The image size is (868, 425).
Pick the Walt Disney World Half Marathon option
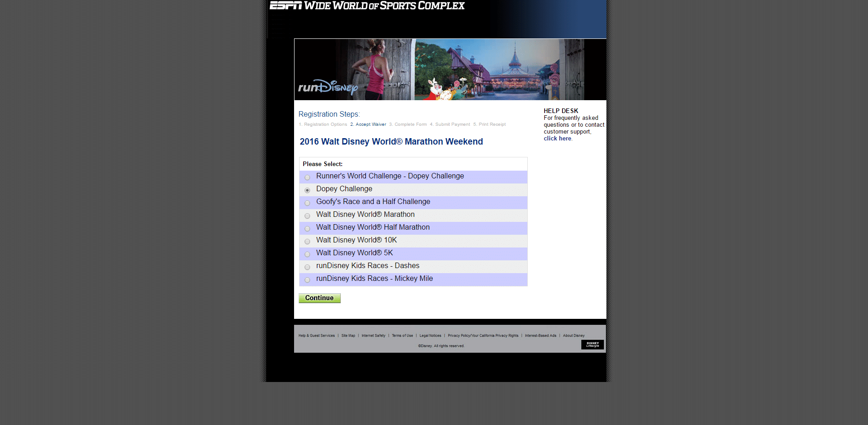307,229
